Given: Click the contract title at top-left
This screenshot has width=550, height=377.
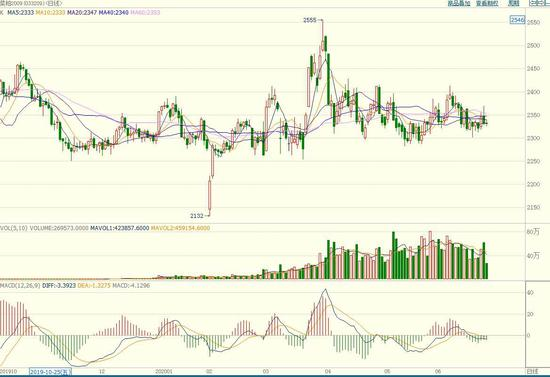Looking at the screenshot, I should pyautogui.click(x=31, y=3).
